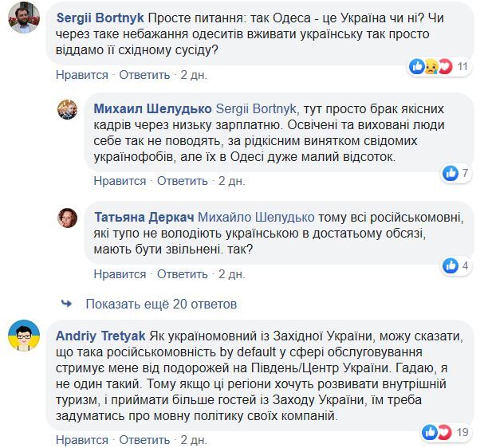Reply to Татьяна Деркач's comment
The width and height of the screenshot is (488, 448).
[182, 274]
